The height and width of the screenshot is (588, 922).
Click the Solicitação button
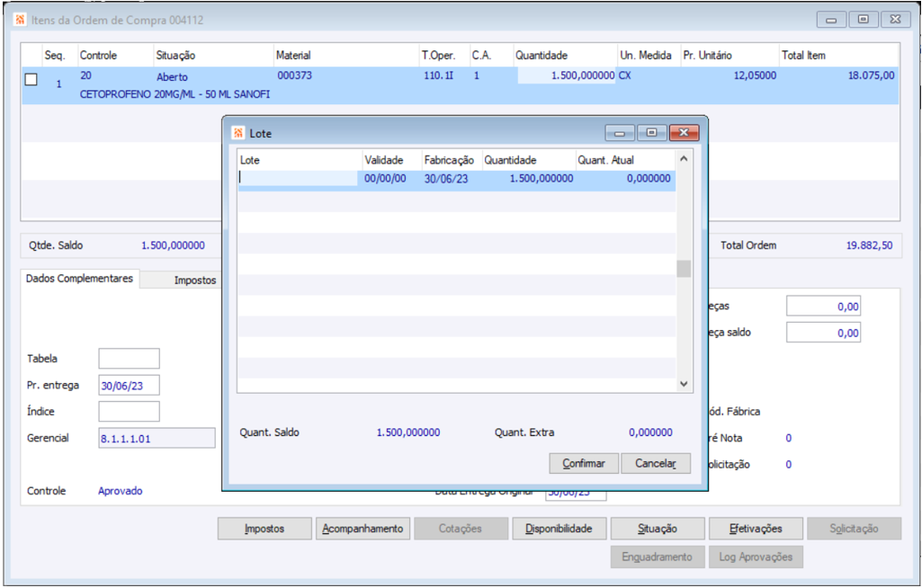854,529
